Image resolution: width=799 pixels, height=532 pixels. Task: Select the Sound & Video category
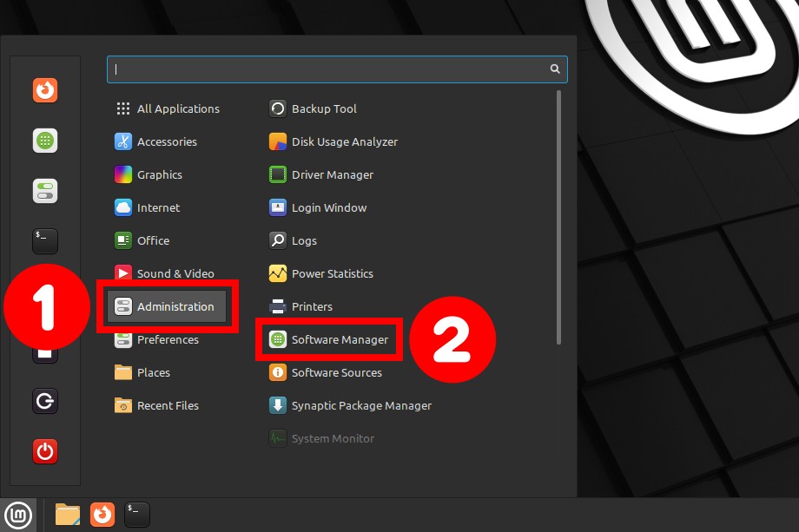tap(168, 273)
